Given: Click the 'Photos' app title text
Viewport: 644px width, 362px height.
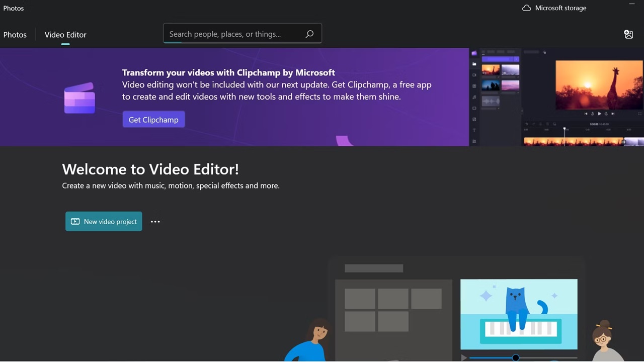Looking at the screenshot, I should tap(14, 8).
